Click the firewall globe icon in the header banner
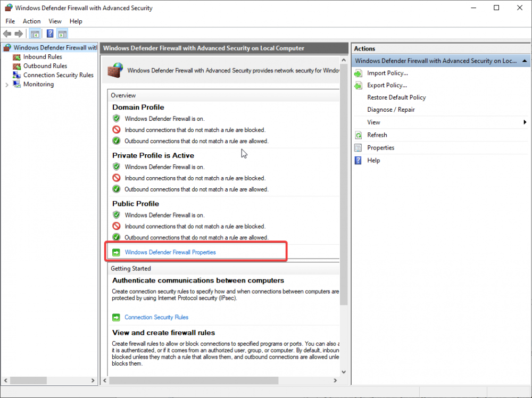 point(115,70)
